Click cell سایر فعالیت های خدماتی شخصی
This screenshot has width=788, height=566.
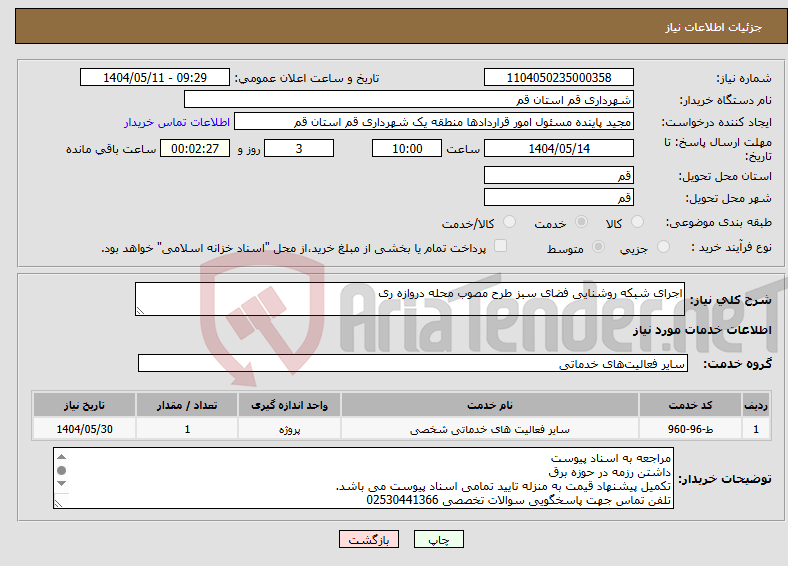tap(489, 429)
